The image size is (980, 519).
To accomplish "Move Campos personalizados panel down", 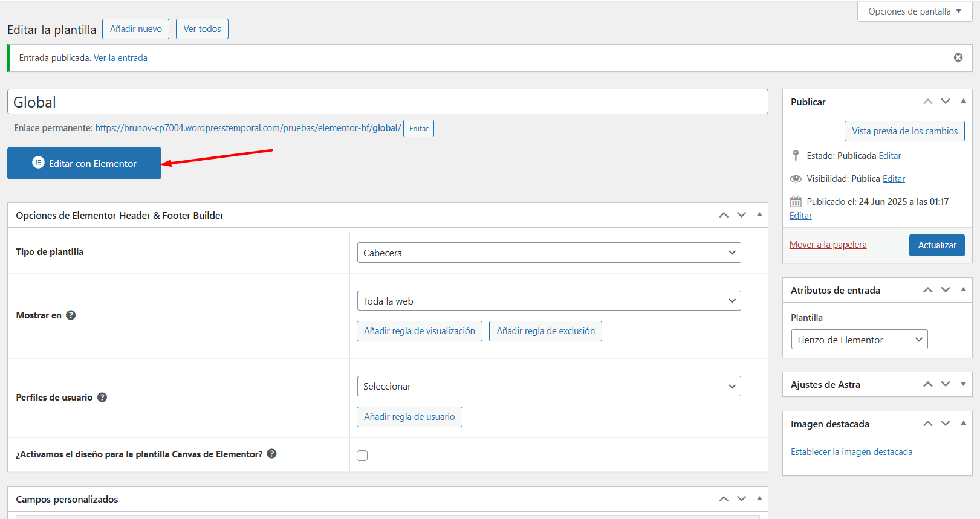I will [x=741, y=499].
